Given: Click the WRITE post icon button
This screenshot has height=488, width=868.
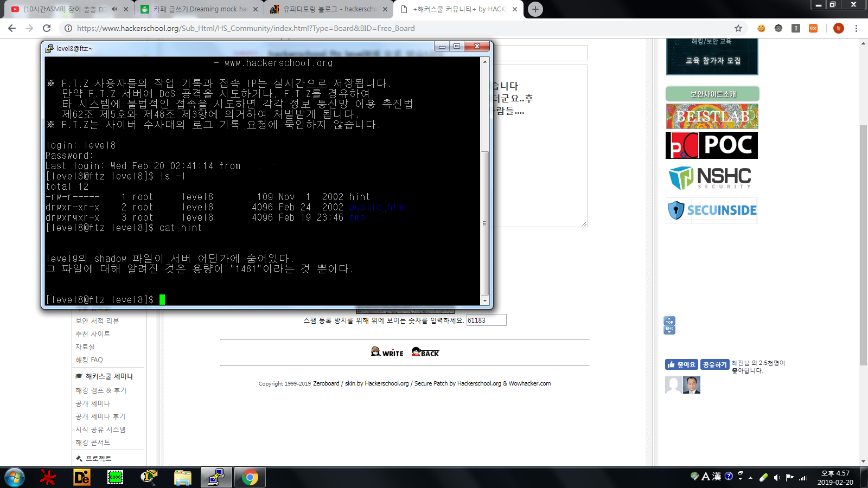Looking at the screenshot, I should click(x=387, y=352).
